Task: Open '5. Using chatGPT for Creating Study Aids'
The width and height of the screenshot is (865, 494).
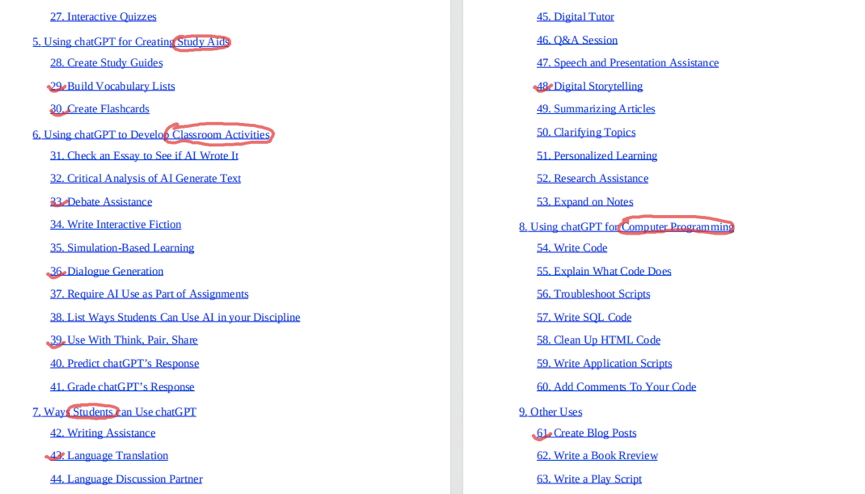Action: [x=131, y=42]
